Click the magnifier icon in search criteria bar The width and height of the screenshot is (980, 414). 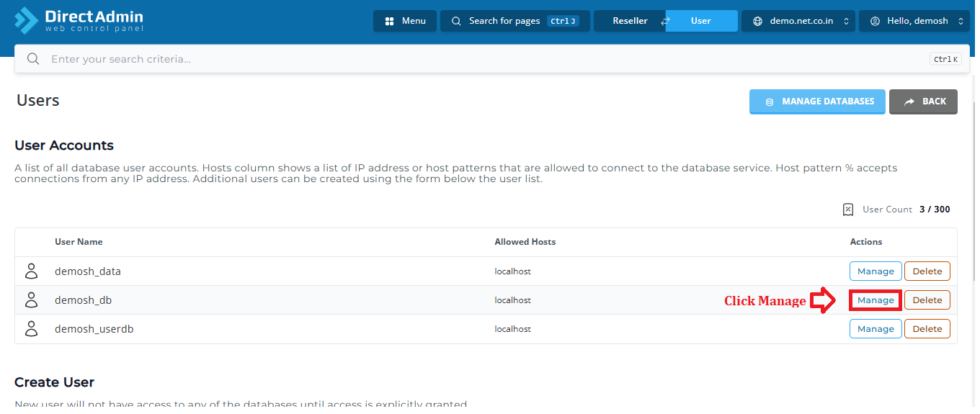pos(32,59)
